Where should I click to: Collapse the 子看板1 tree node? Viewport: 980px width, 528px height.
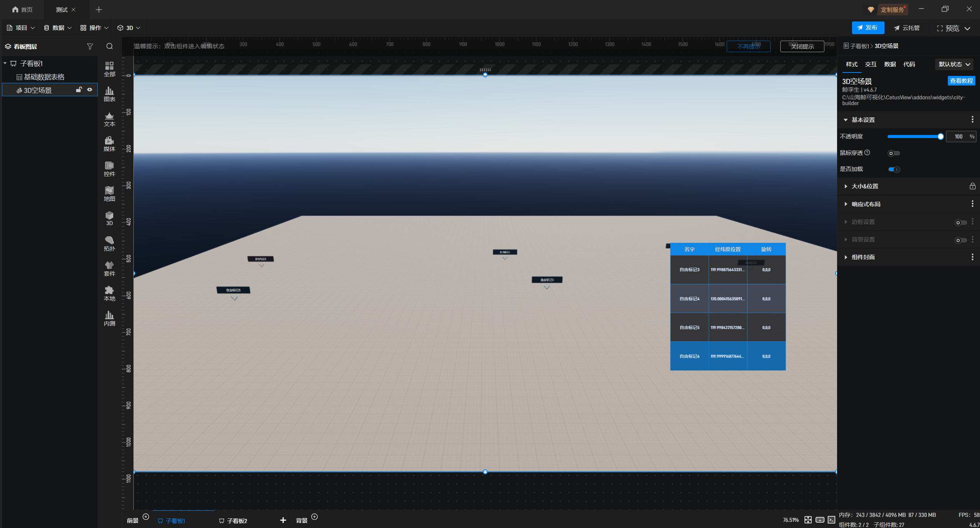click(5, 63)
